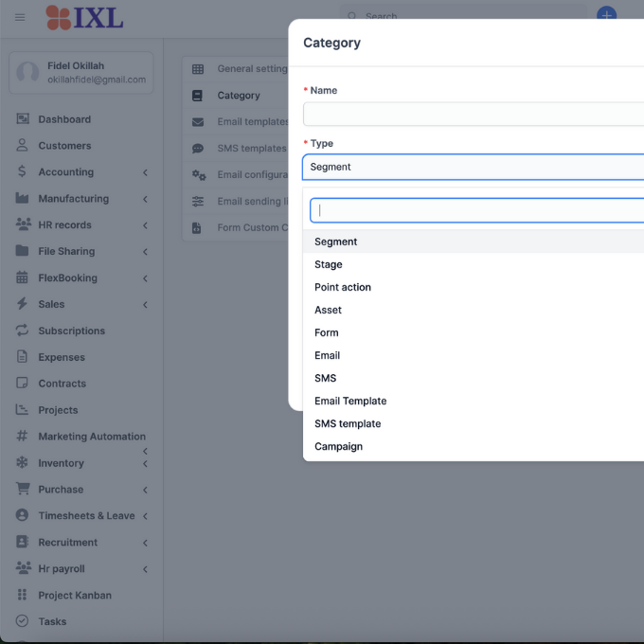Select Campaign in the type options

tap(338, 446)
